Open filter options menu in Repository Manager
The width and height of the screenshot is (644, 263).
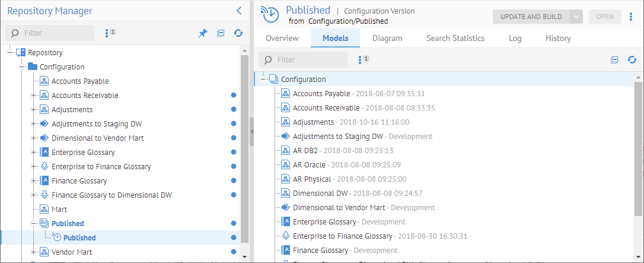[107, 33]
